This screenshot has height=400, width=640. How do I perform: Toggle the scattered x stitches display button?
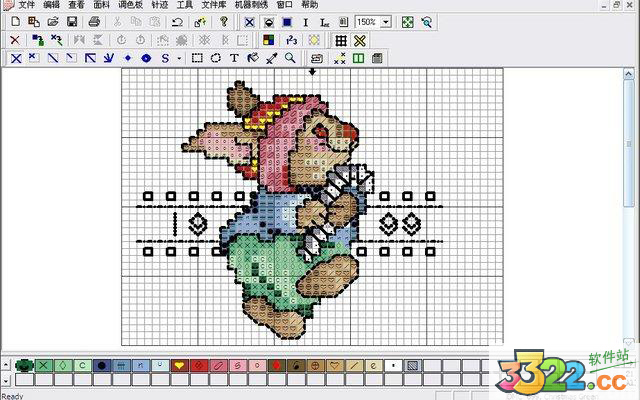pos(340,58)
